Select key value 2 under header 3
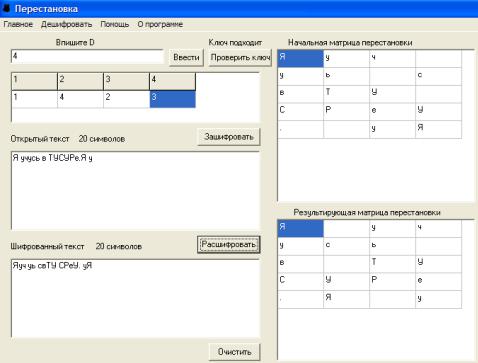478x363 pixels. pos(126,99)
